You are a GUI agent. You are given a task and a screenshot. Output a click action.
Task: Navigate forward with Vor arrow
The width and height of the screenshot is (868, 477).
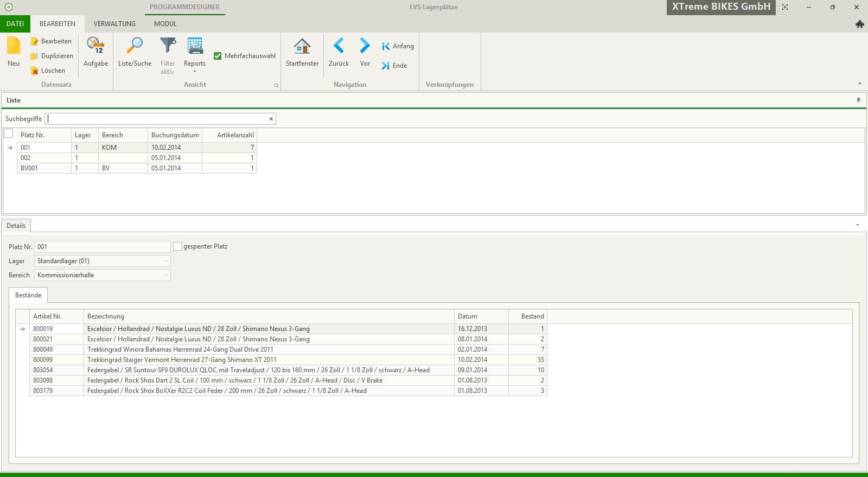click(x=365, y=47)
